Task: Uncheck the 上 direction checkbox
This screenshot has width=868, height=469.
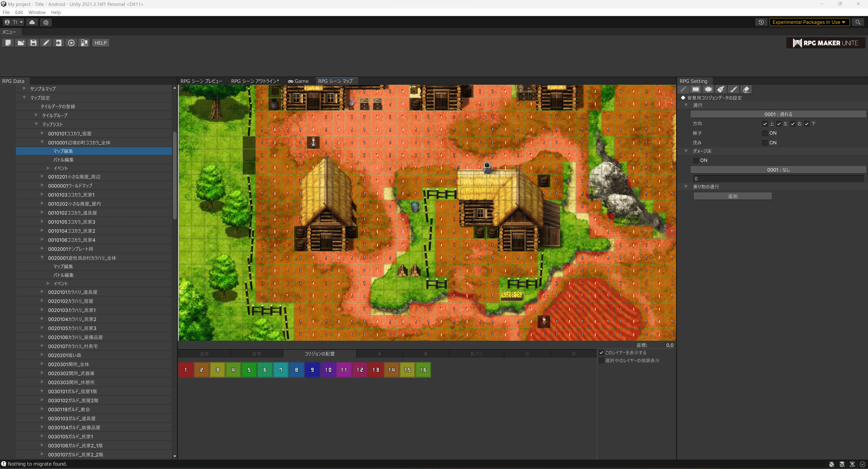Action: [x=765, y=124]
